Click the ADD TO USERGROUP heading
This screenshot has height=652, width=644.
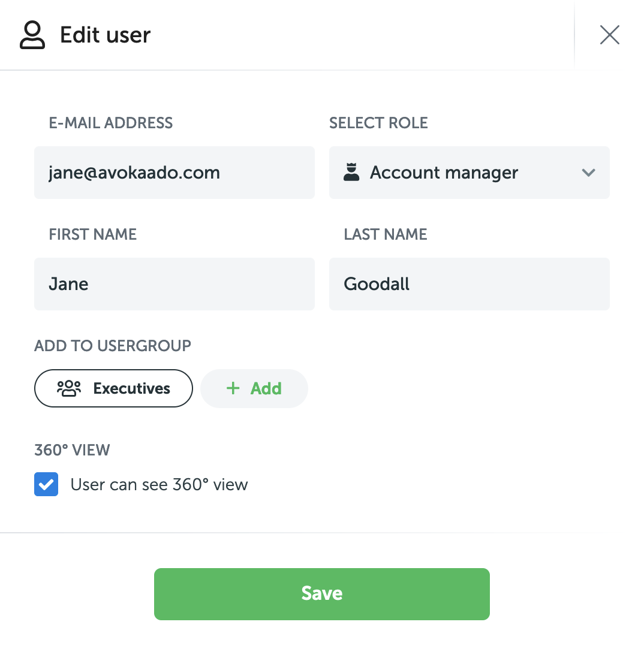113,346
